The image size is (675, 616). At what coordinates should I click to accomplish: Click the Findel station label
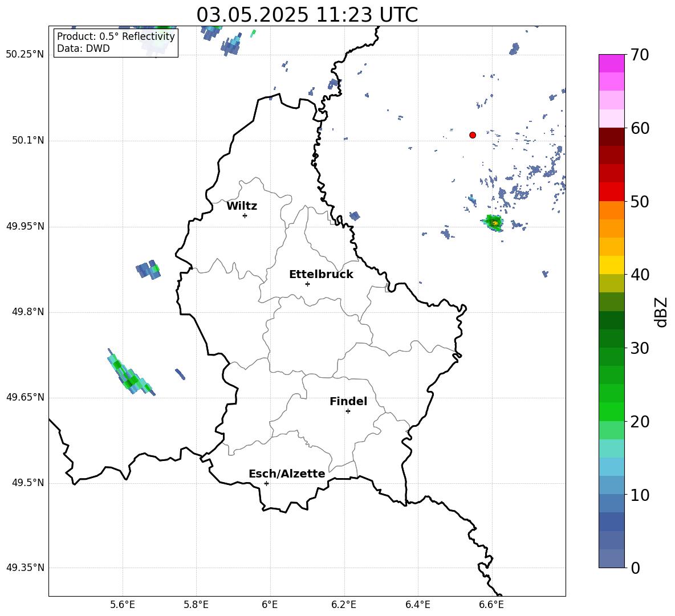348,401
